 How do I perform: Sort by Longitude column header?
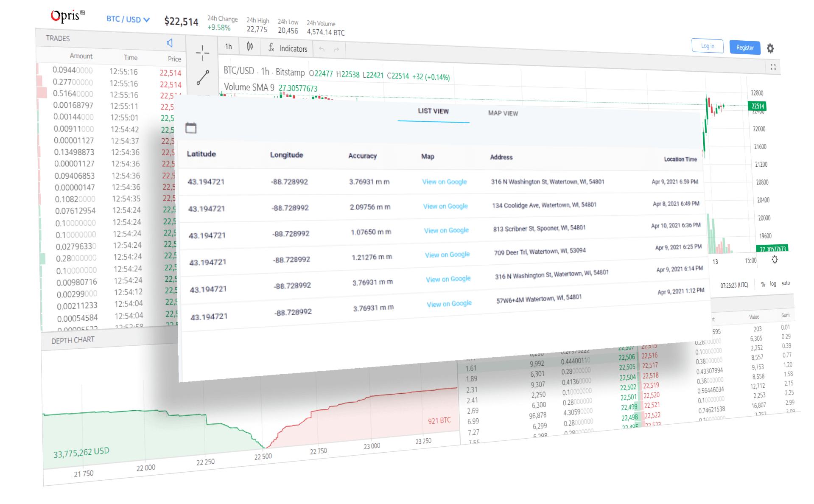click(286, 155)
